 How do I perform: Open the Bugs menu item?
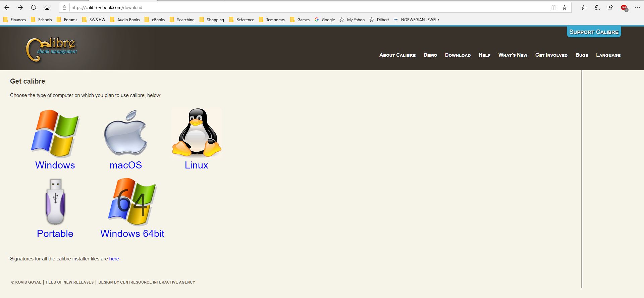click(x=582, y=55)
